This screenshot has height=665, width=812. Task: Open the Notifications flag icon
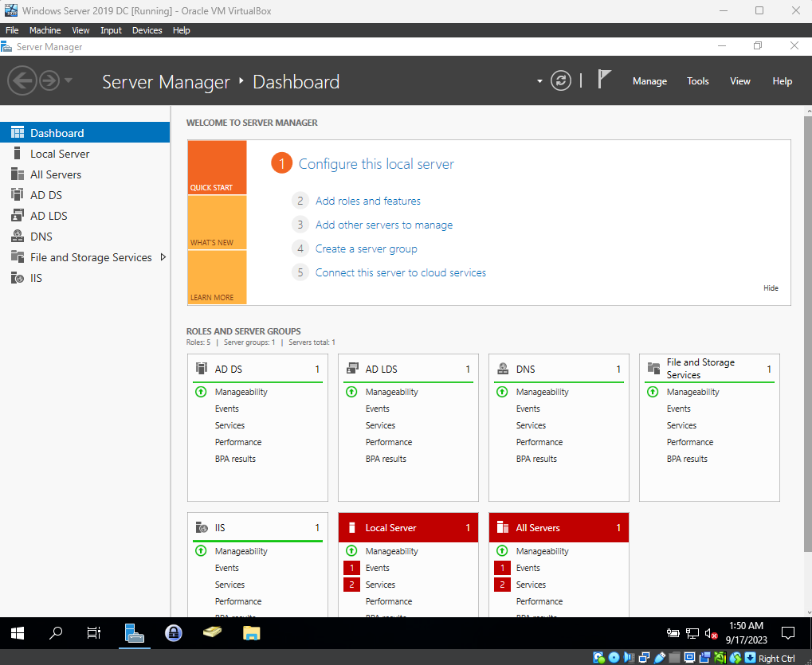coord(605,80)
